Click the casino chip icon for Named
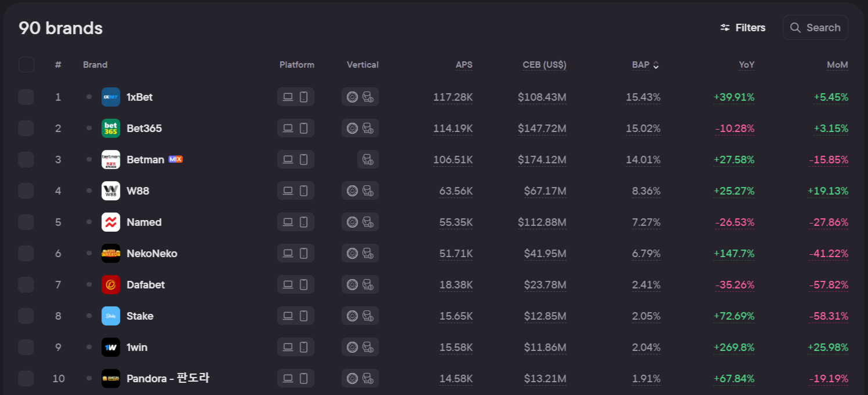The width and height of the screenshot is (868, 395). click(x=352, y=222)
